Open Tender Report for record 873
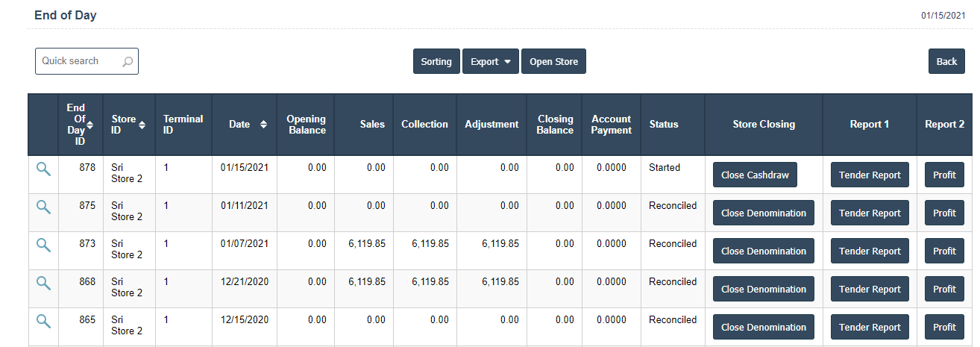The image size is (980, 347). pos(870,251)
